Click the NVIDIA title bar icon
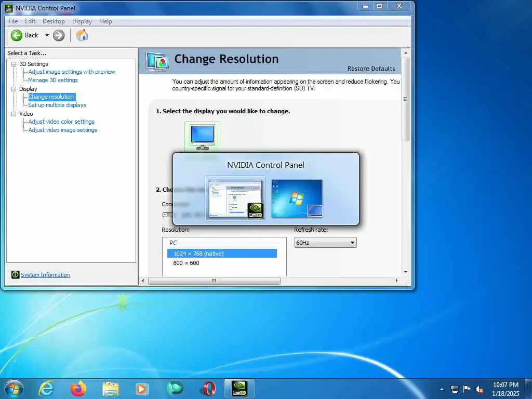This screenshot has height=399, width=532. 9,8
